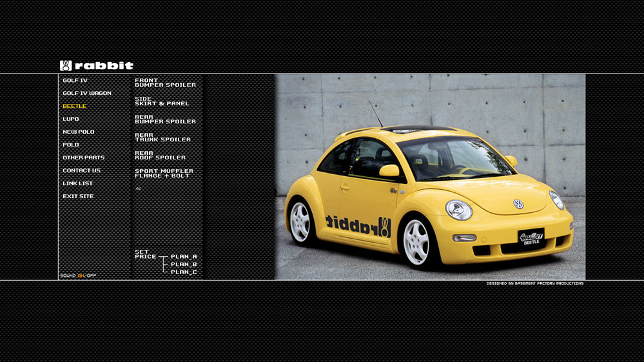The height and width of the screenshot is (362, 644).
Task: View set price PLAN_B
Action: click(x=184, y=264)
